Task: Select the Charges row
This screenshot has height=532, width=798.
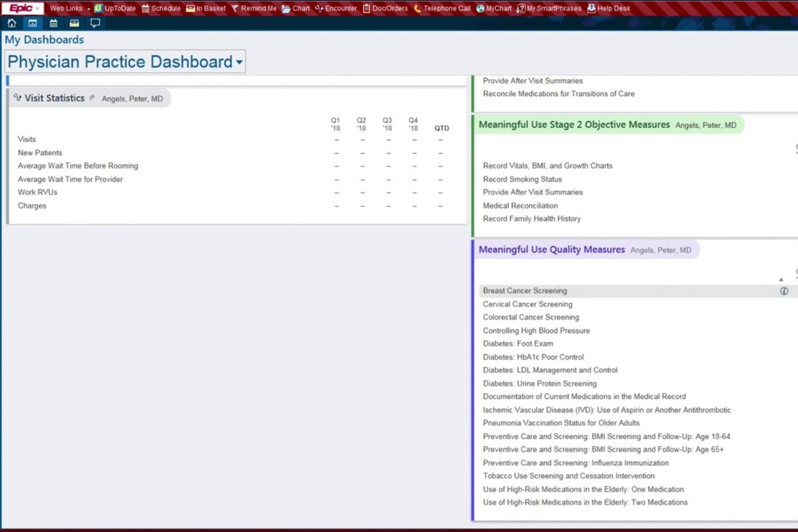Action: 236,205
